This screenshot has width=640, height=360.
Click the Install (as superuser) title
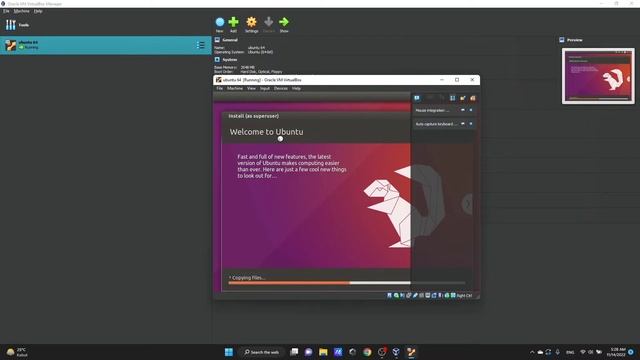pyautogui.click(x=253, y=116)
